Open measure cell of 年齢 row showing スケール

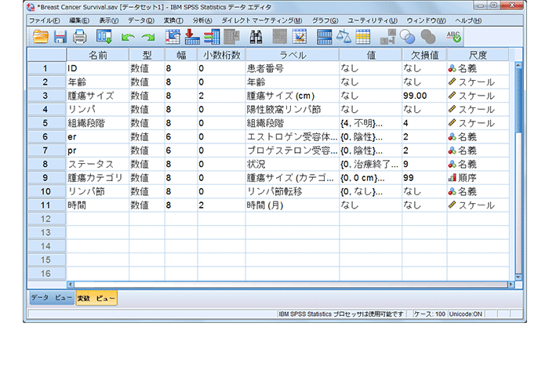pos(478,82)
